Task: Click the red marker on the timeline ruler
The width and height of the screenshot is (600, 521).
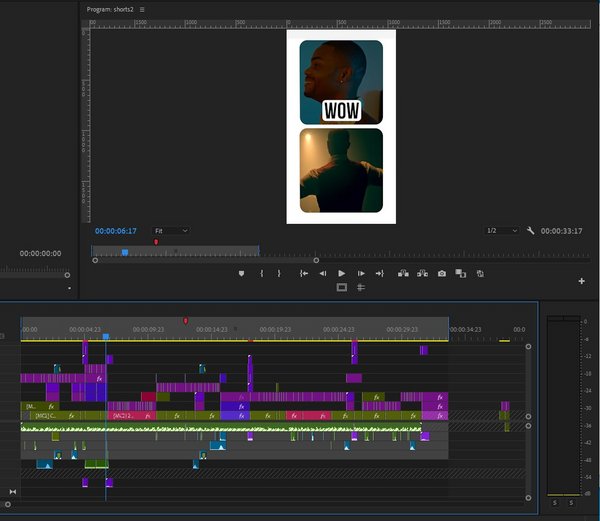Action: click(x=186, y=321)
